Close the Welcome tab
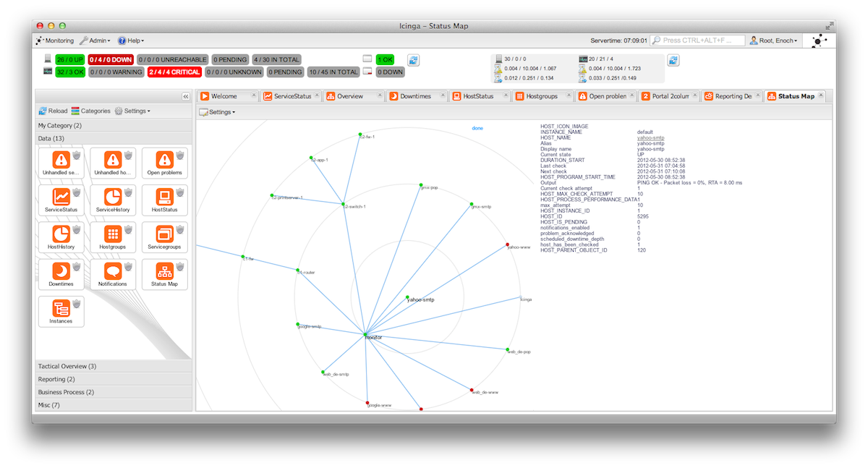 254,95
